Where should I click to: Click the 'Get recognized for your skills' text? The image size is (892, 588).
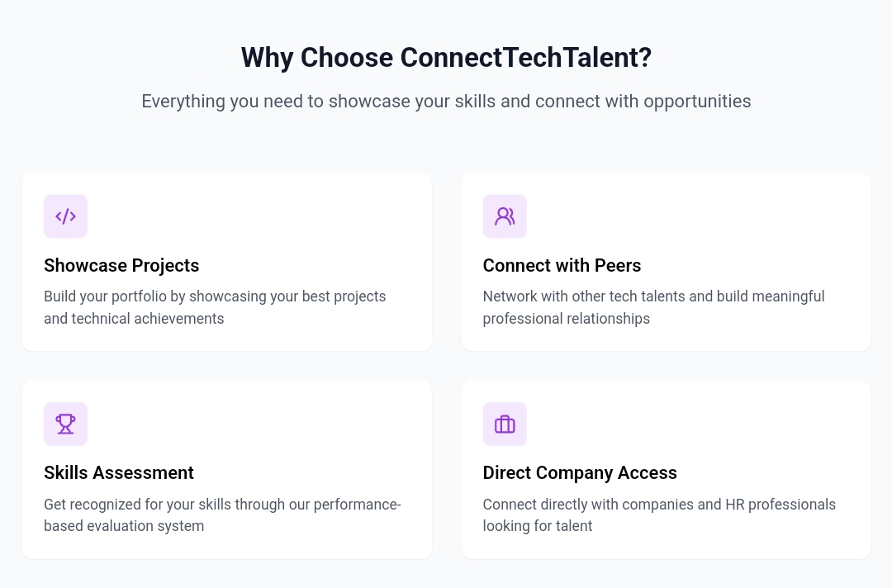click(x=222, y=505)
